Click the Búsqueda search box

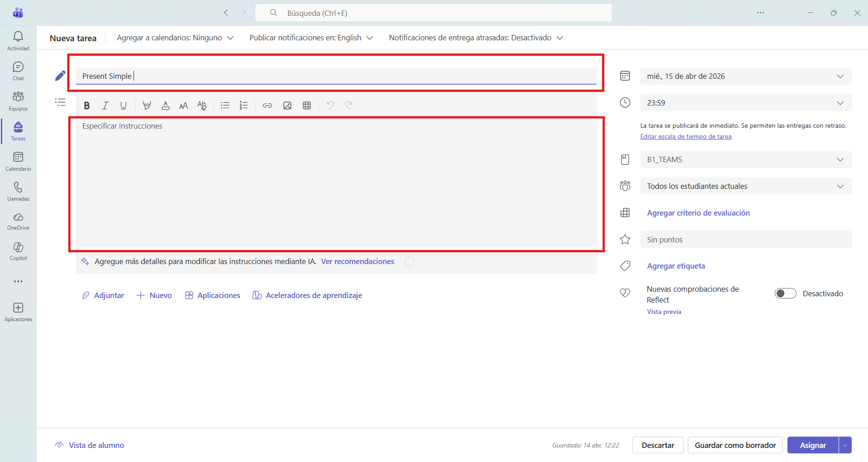tap(434, 13)
